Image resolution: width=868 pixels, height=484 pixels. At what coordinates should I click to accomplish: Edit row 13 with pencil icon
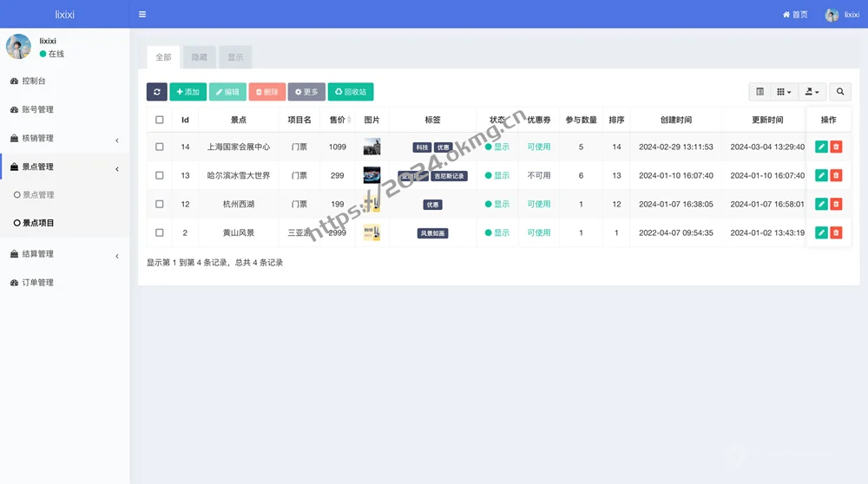point(821,175)
